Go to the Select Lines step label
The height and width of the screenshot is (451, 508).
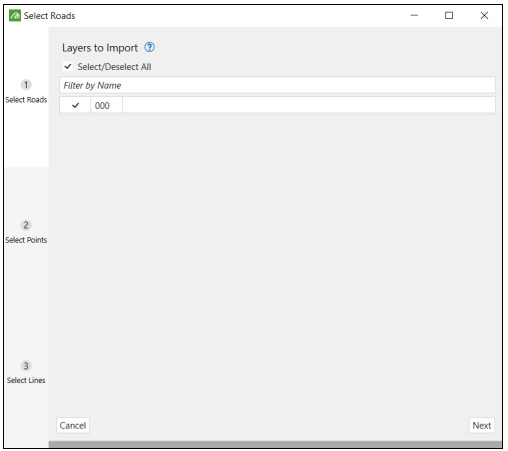pyautogui.click(x=26, y=380)
